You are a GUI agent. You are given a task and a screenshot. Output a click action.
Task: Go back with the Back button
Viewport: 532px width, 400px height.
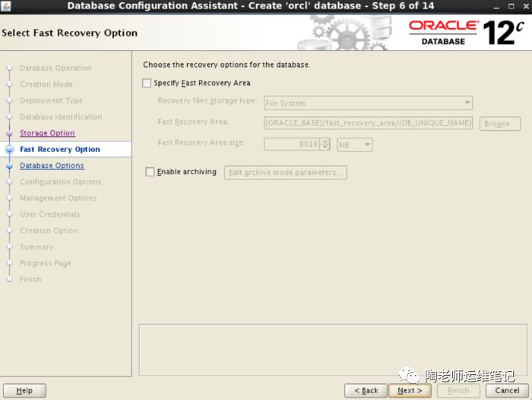coord(366,390)
